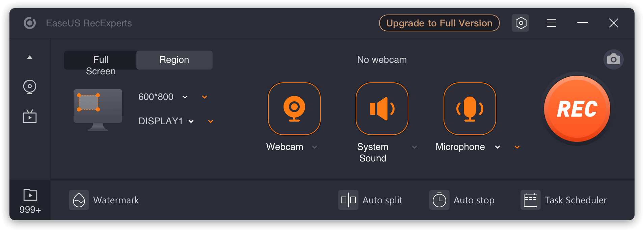Viewport: 644px width, 231px height.
Task: Open the Task Scheduler calendar icon
Action: (x=530, y=200)
